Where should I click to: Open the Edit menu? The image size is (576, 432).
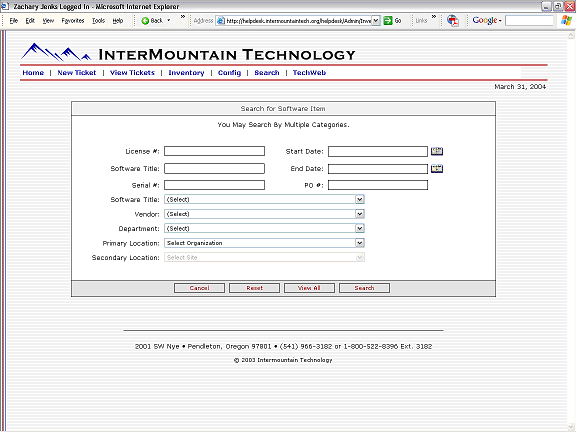point(30,21)
